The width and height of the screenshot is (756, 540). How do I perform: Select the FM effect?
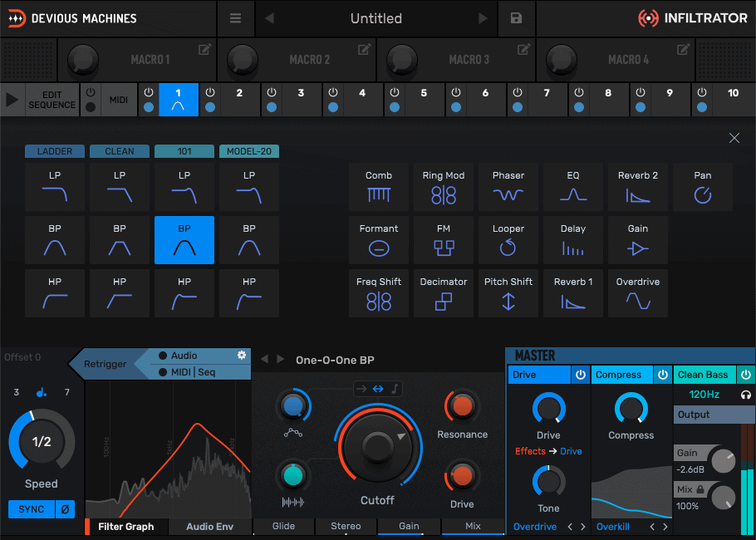point(443,240)
